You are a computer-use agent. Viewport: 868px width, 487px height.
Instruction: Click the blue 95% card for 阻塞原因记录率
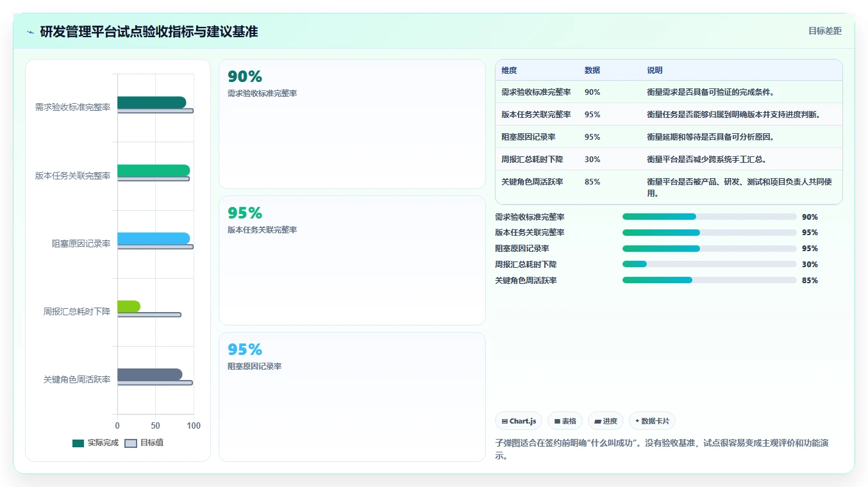coord(352,397)
